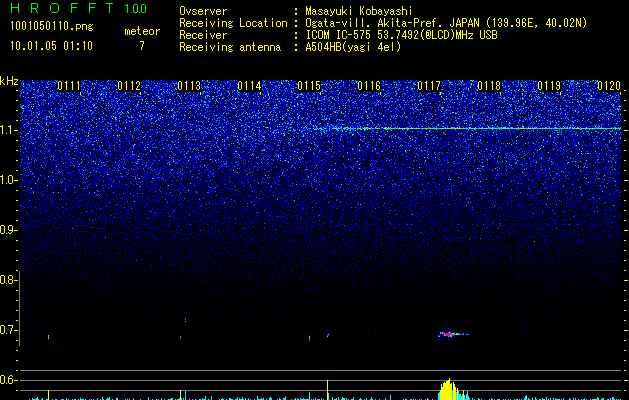Click the 0.6 kHz axis label
Viewport: 629px width, 400px height.
8,380
